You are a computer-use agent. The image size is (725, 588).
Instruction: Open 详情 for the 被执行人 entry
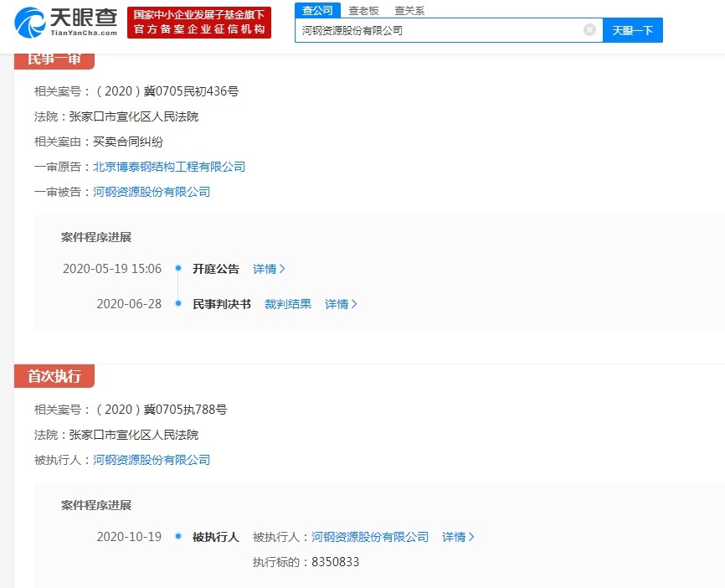pos(458,537)
